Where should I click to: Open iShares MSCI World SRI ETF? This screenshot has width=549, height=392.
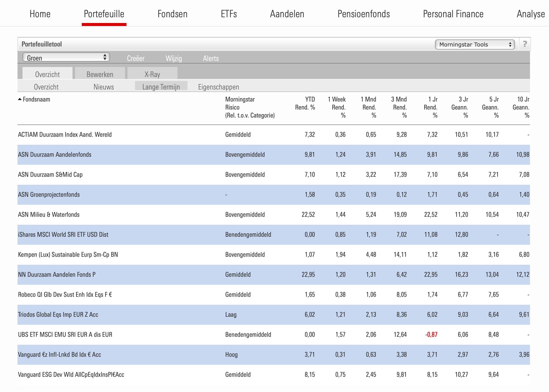point(63,234)
